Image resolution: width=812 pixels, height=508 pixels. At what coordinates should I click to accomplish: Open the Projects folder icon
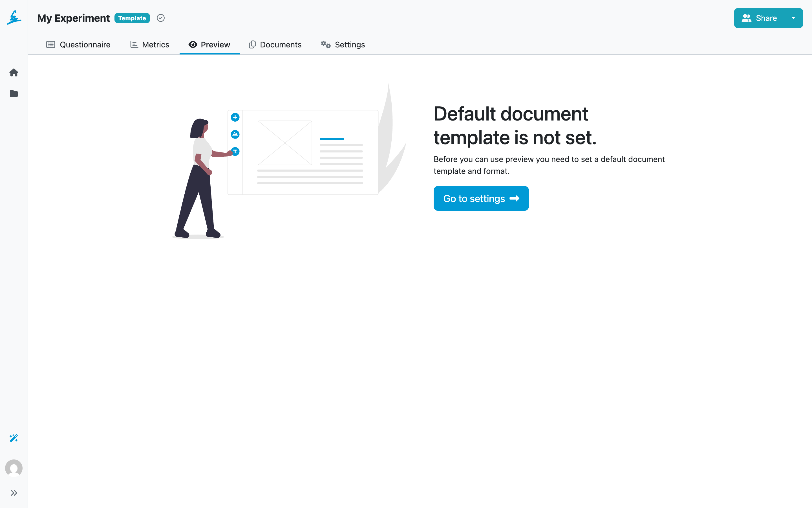tap(14, 93)
